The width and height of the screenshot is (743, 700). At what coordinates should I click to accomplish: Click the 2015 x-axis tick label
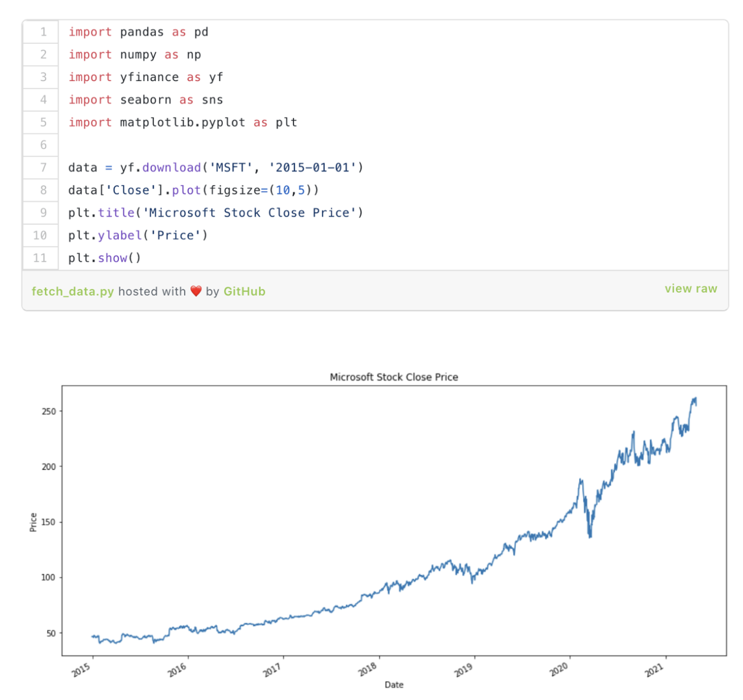click(82, 670)
